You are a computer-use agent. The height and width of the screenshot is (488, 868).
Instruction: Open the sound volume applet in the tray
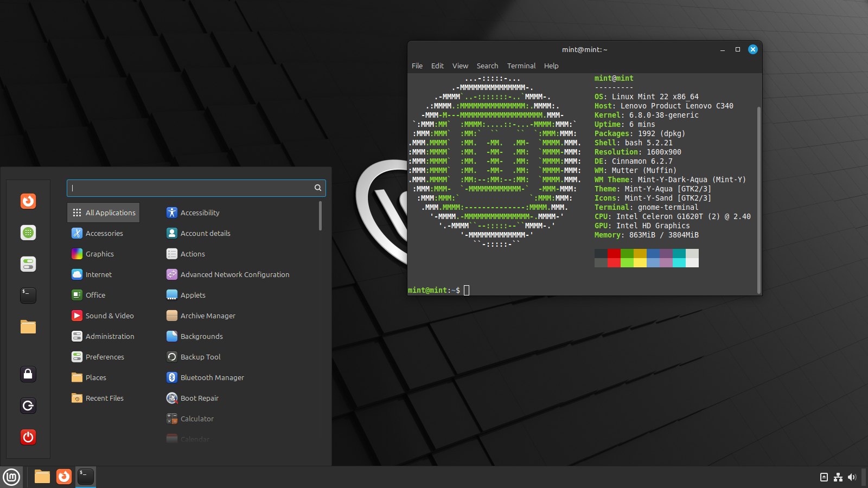[x=852, y=477]
